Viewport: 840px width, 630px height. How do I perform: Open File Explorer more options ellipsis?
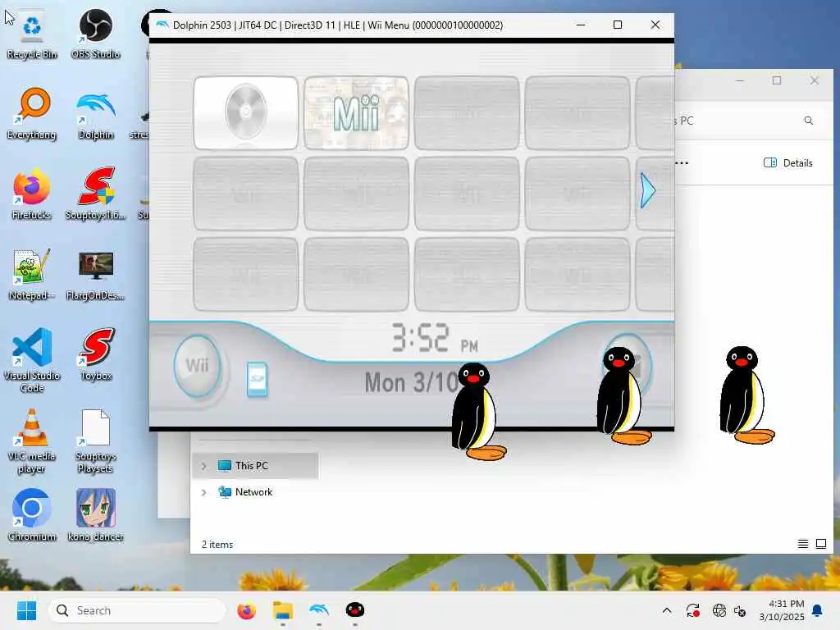click(x=682, y=163)
